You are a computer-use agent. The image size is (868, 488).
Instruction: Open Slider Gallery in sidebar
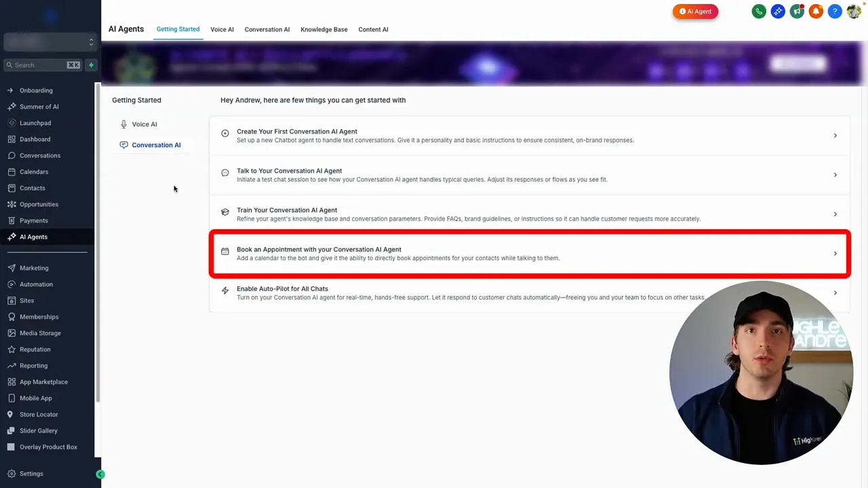[39, 430]
